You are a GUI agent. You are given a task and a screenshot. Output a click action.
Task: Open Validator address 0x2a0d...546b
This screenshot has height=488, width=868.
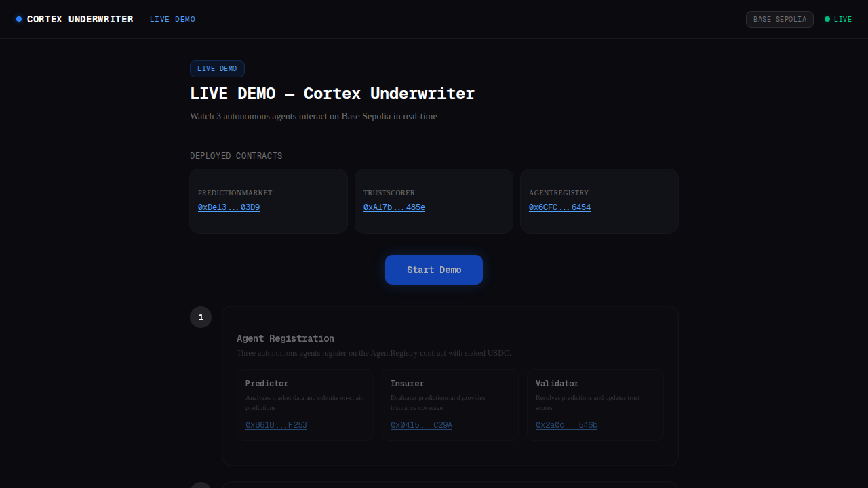point(566,425)
